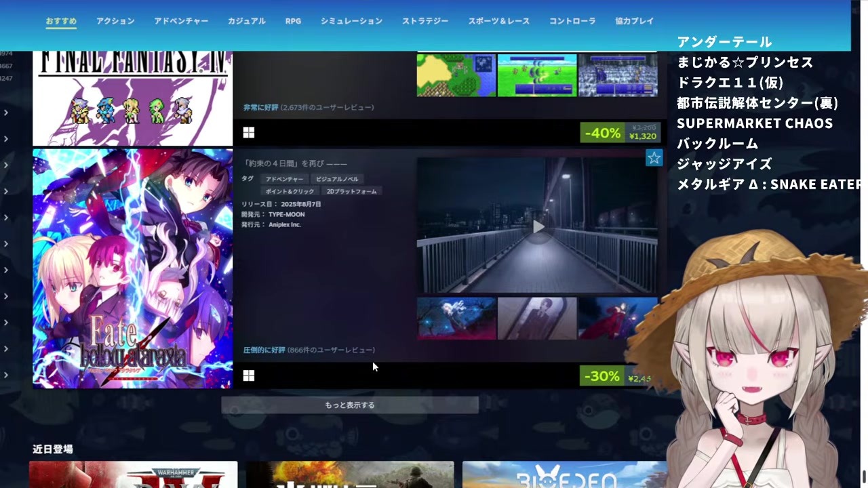Click the -40% discount badge
Screen dimensions: 868x488
(602, 133)
